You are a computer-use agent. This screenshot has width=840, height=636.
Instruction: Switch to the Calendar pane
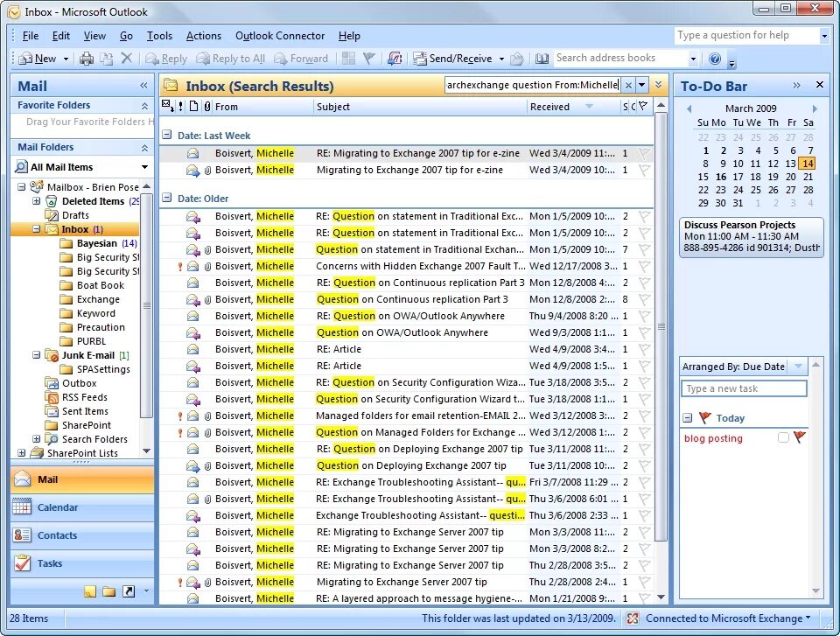click(81, 507)
